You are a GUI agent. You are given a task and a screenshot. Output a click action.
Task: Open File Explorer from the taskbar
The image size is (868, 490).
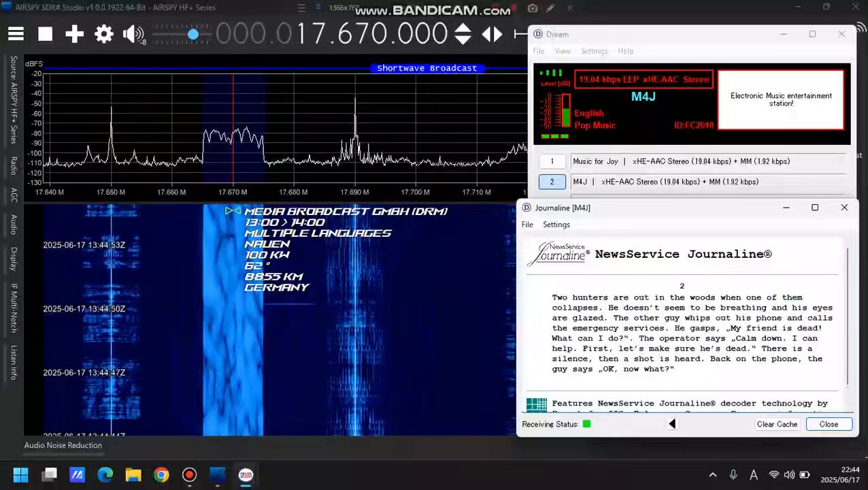click(133, 474)
